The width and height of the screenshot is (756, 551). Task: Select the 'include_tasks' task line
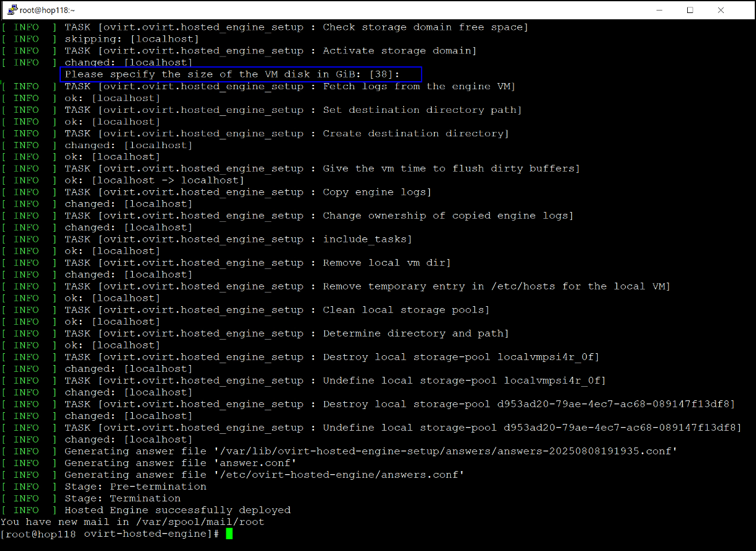coord(207,239)
